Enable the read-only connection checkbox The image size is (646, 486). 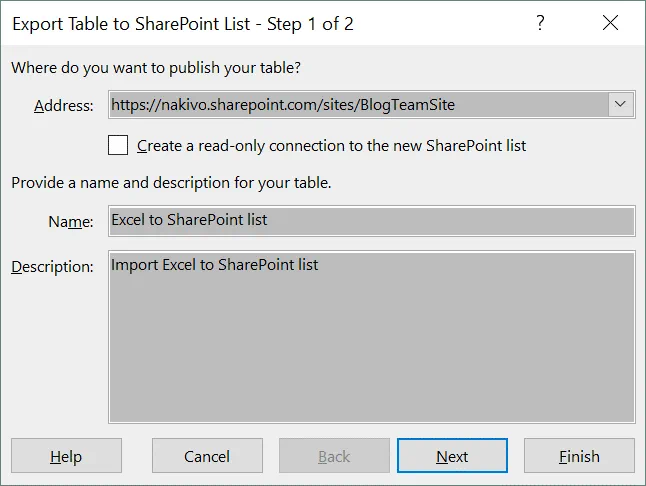coord(118,145)
